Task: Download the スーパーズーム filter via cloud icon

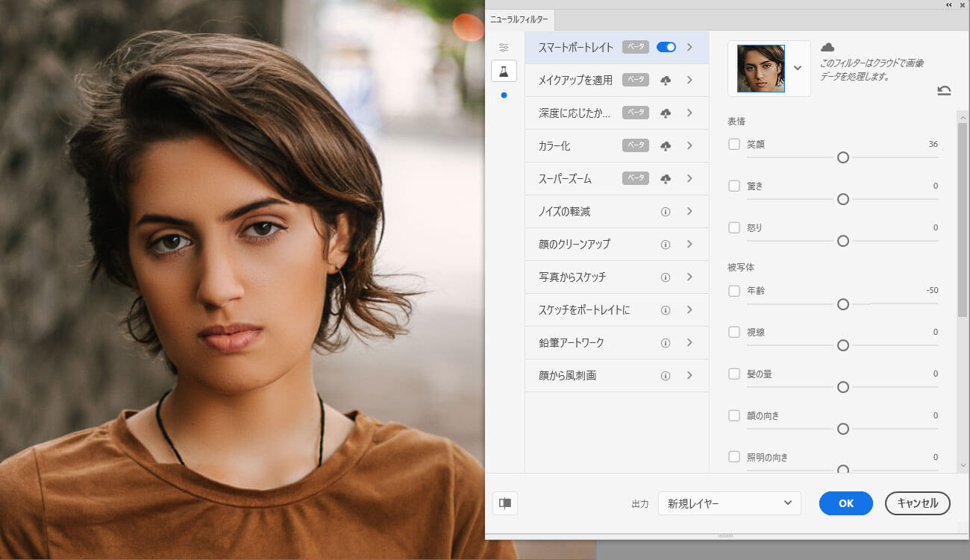Action: tap(666, 179)
